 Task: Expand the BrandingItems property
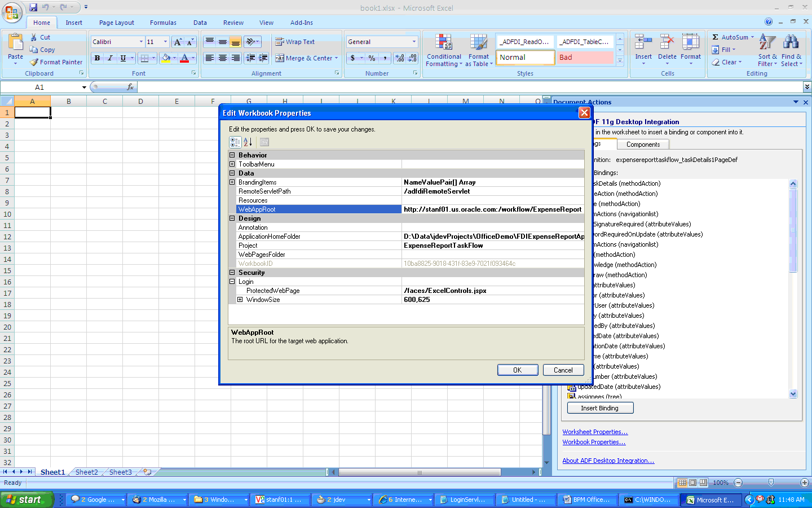(x=232, y=182)
